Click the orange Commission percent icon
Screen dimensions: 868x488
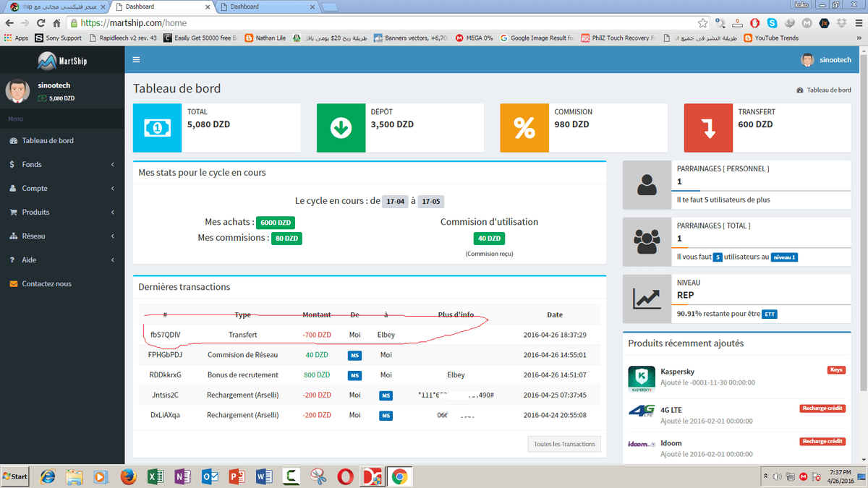pyautogui.click(x=524, y=128)
